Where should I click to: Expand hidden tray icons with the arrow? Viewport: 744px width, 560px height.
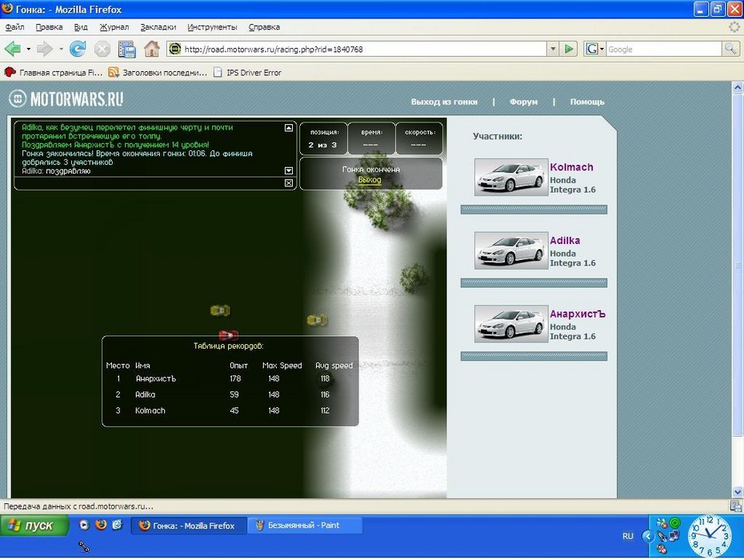(x=648, y=536)
